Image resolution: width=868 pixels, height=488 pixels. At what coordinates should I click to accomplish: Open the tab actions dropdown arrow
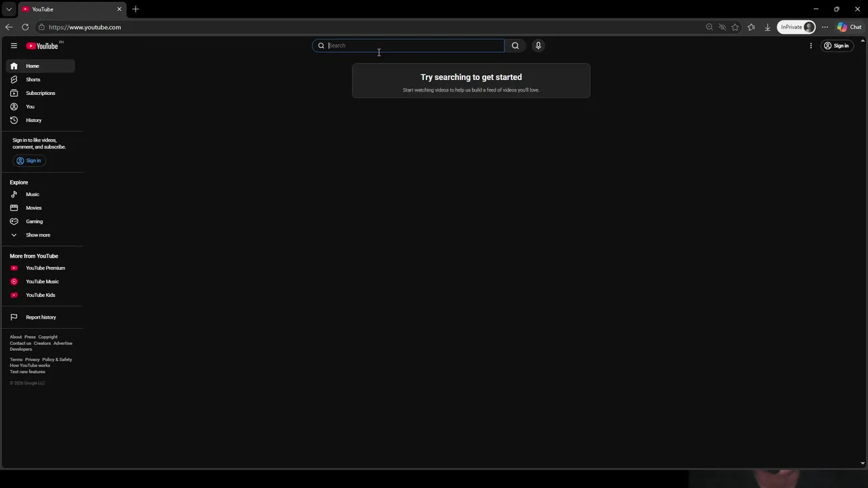[x=9, y=9]
